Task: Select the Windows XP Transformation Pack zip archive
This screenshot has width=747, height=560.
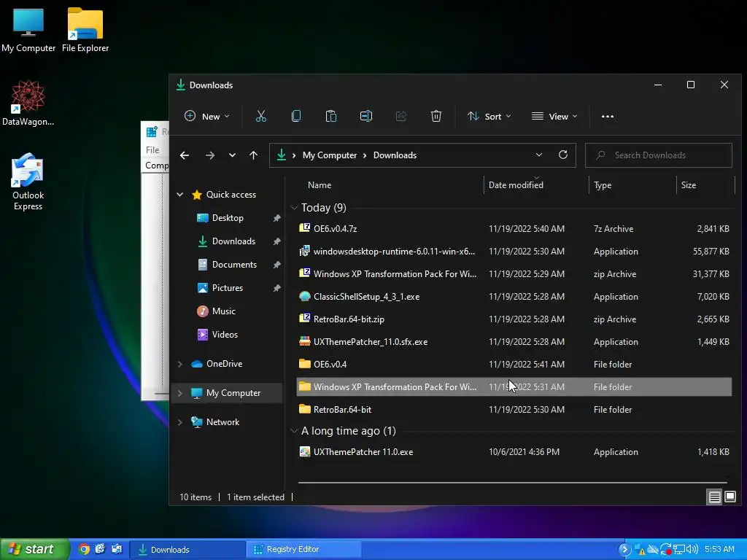Action: (514, 274)
